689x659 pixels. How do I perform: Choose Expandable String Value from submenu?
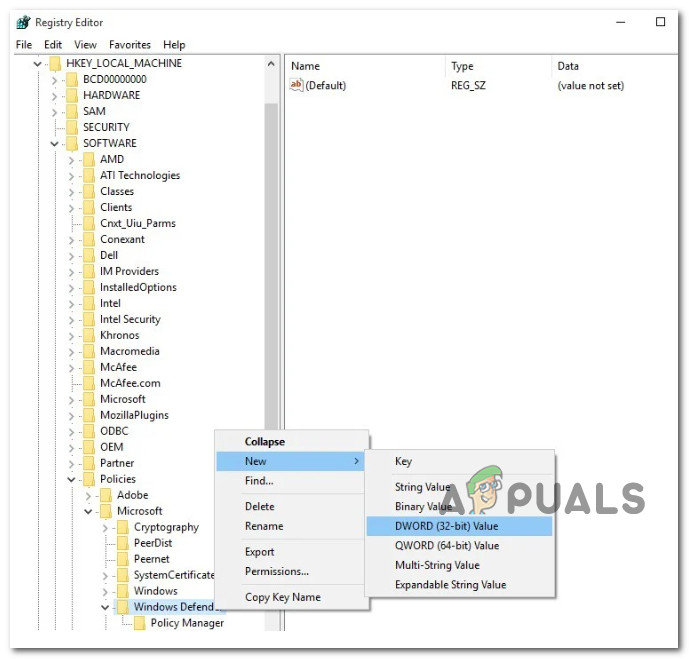[459, 584]
